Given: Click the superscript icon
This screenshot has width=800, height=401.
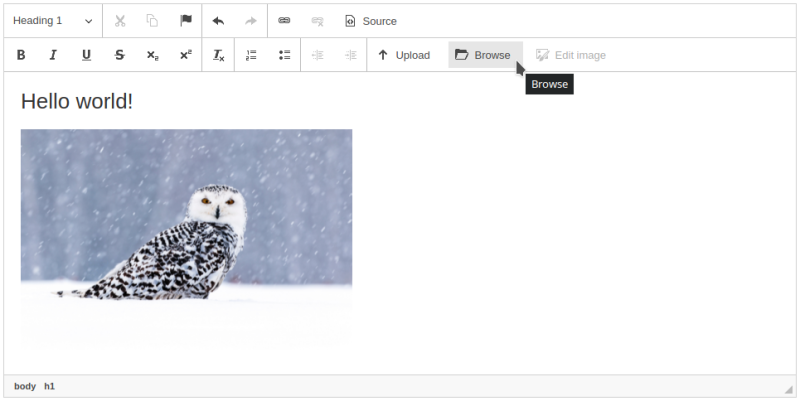Looking at the screenshot, I should click(x=185, y=55).
